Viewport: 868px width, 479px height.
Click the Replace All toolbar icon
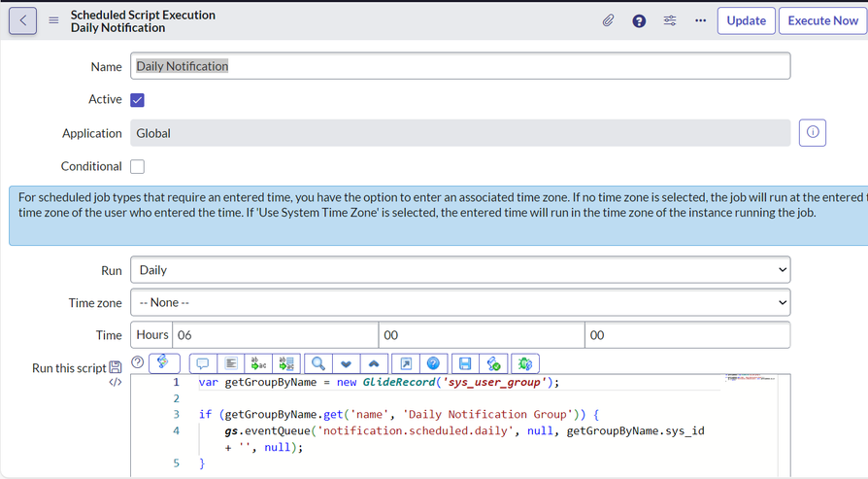(286, 363)
